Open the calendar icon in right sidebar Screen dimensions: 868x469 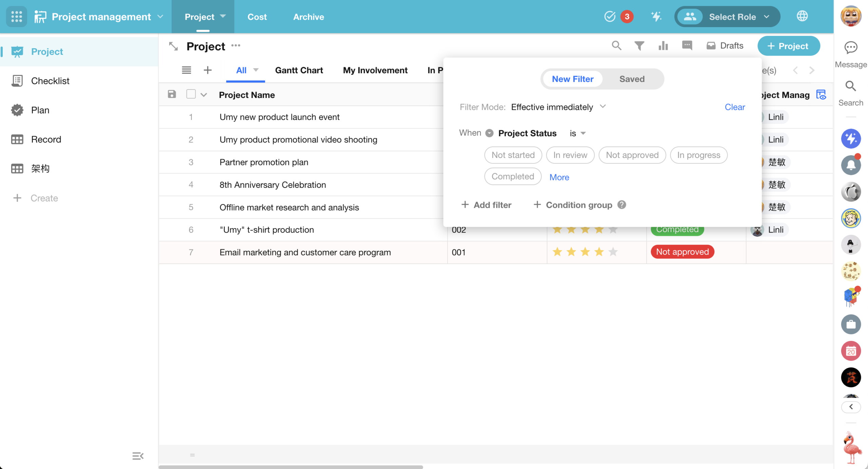(850, 351)
